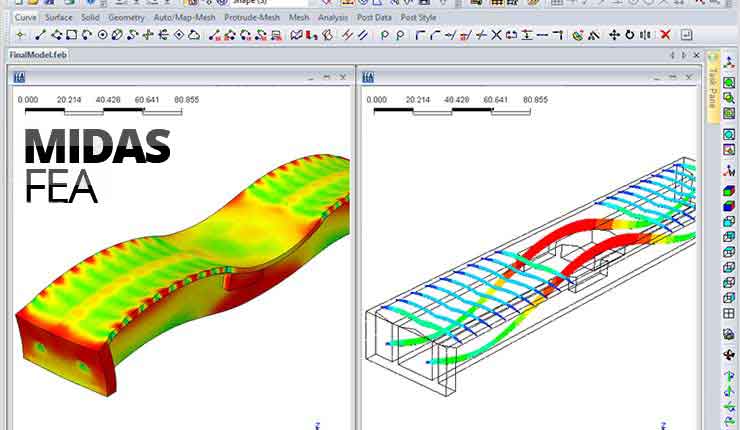Click the MIDAS icon of right view window
The image size is (740, 430).
[368, 77]
